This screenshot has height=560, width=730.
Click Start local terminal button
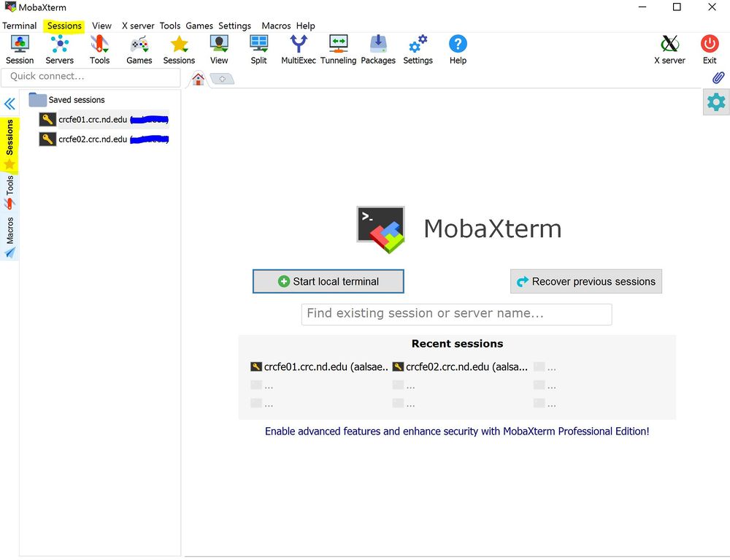[328, 281]
